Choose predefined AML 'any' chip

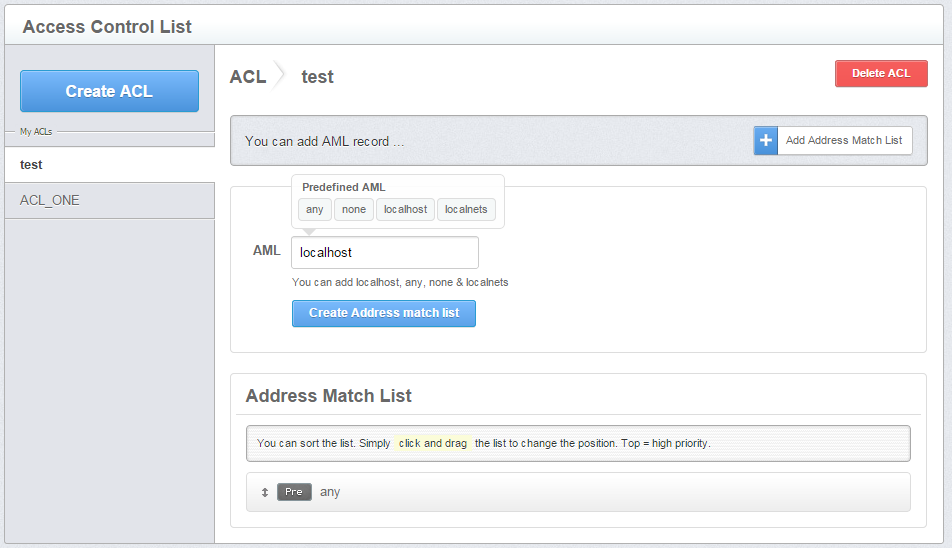(x=315, y=209)
